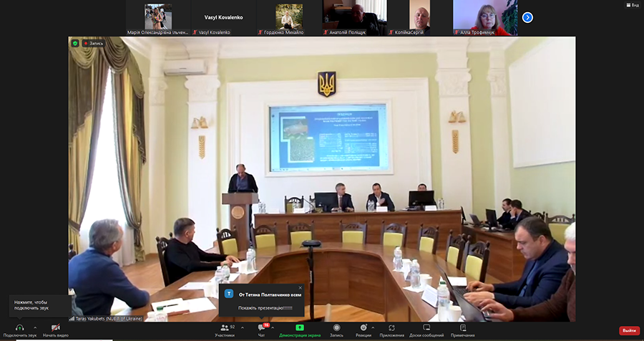Click the Запись record button in toolbar
This screenshot has width=644, height=341.
[336, 330]
